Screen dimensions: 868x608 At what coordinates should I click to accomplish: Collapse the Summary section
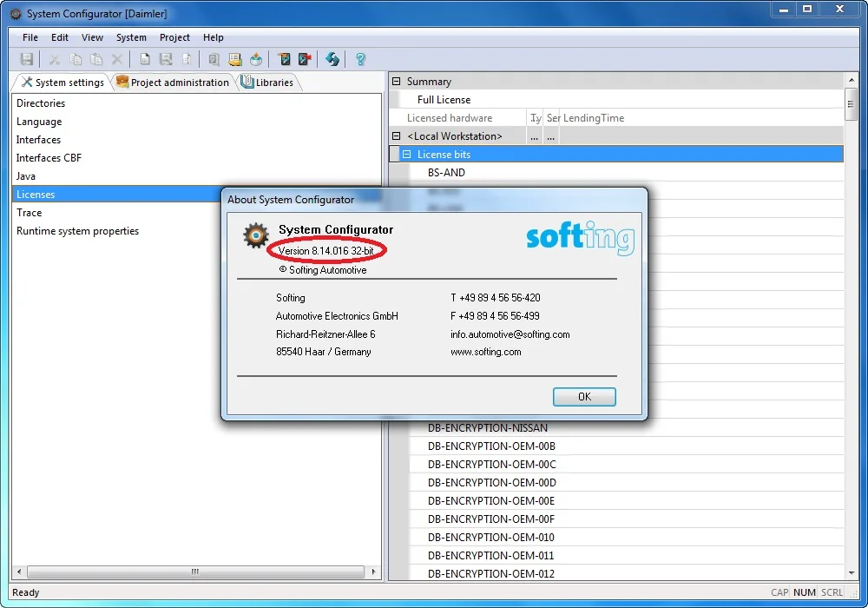[x=397, y=82]
